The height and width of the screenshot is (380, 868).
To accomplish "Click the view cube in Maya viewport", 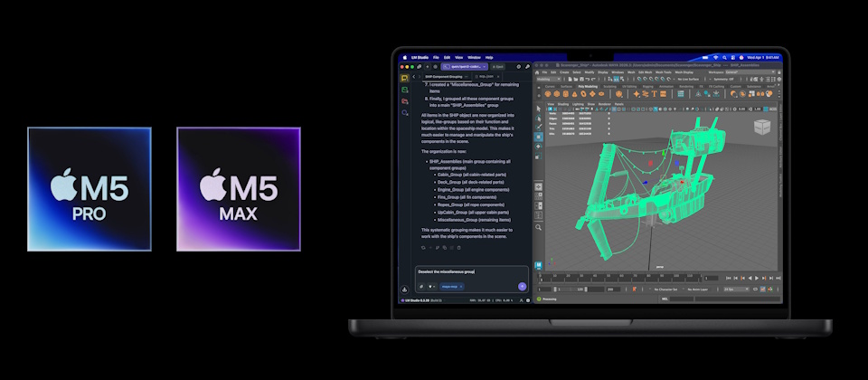I will pos(764,128).
